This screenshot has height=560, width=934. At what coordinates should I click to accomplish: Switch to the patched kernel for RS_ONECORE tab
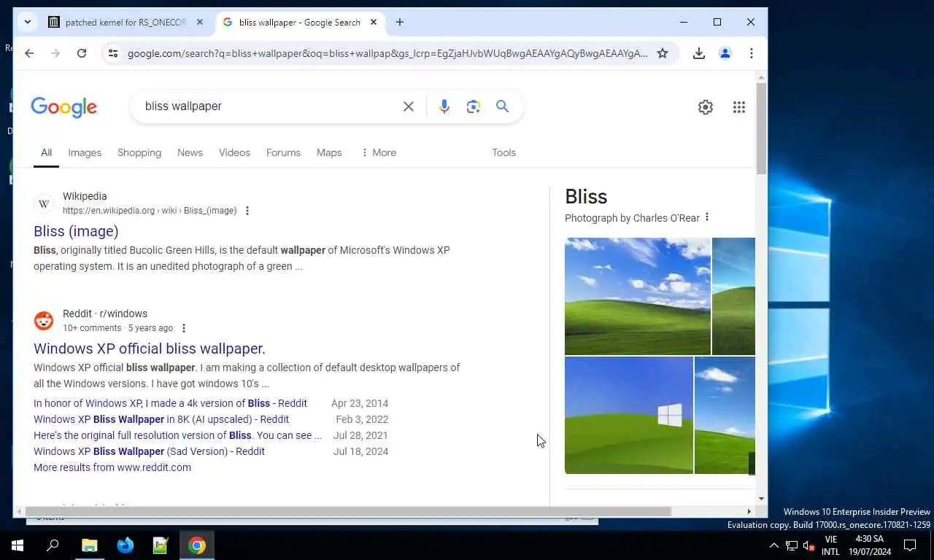click(x=126, y=22)
